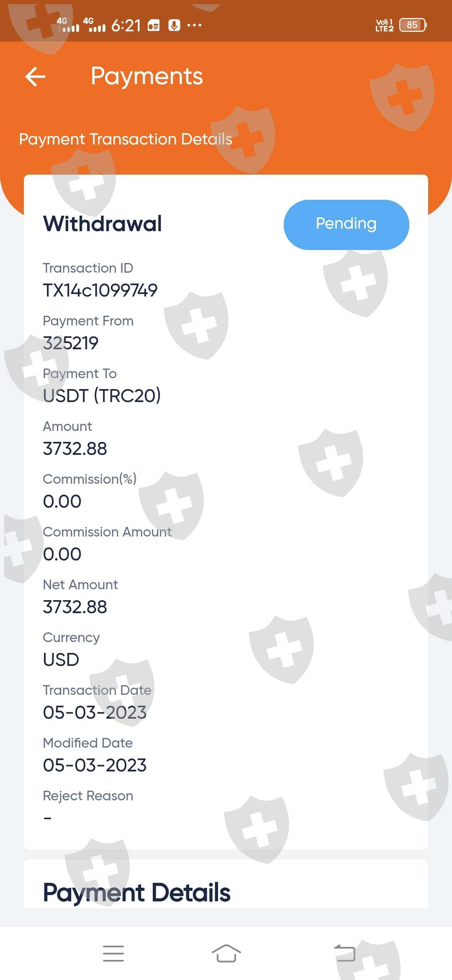Open Android recent apps menu icon

[x=113, y=954]
